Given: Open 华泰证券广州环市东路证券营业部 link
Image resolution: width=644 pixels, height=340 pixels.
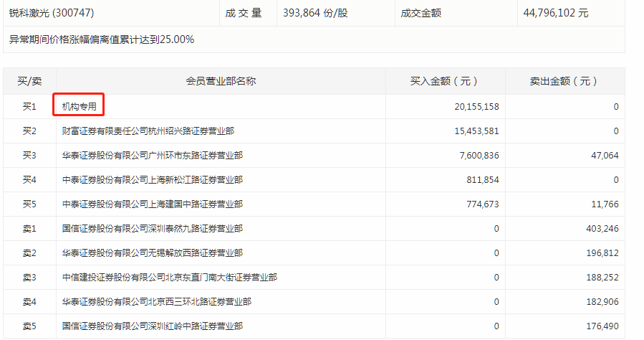Looking at the screenshot, I should click(152, 156).
